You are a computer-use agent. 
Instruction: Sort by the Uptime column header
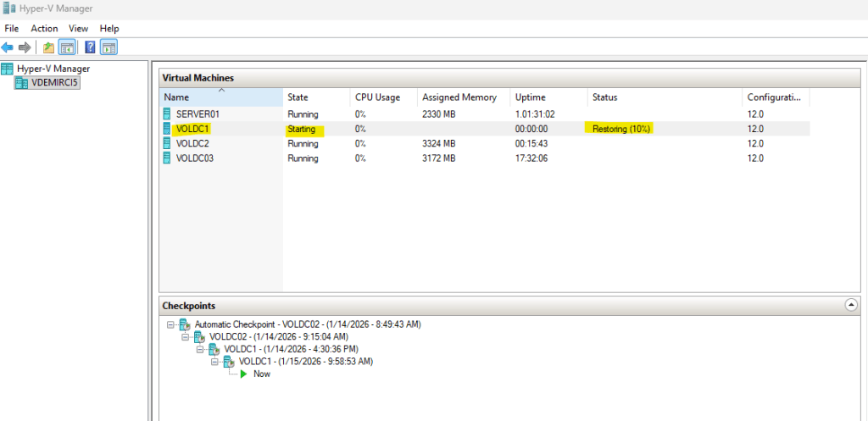531,97
